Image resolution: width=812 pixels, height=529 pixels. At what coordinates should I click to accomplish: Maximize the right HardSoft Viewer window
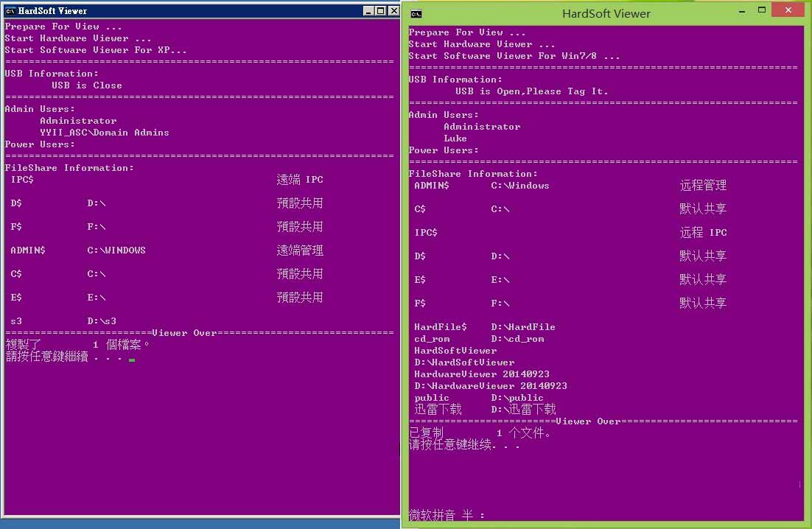(762, 10)
